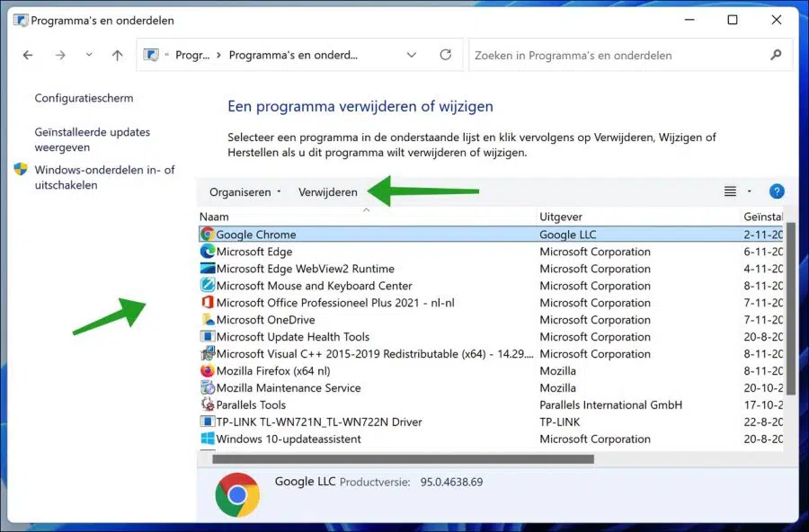Viewport: 809px width, 532px height.
Task: Open the recent locations dropdown chevron
Action: coord(89,55)
